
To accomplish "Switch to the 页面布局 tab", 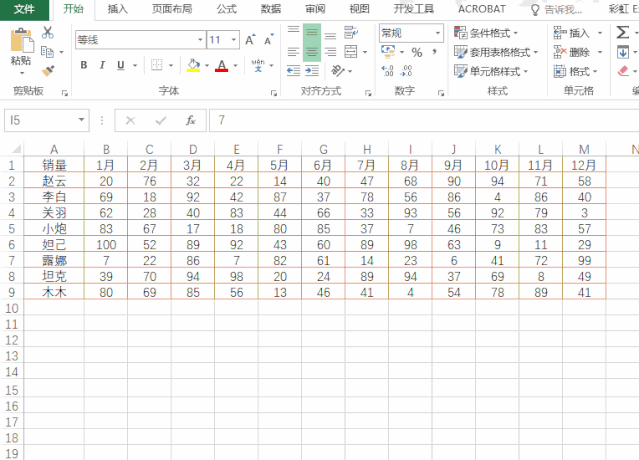I will pyautogui.click(x=172, y=9).
